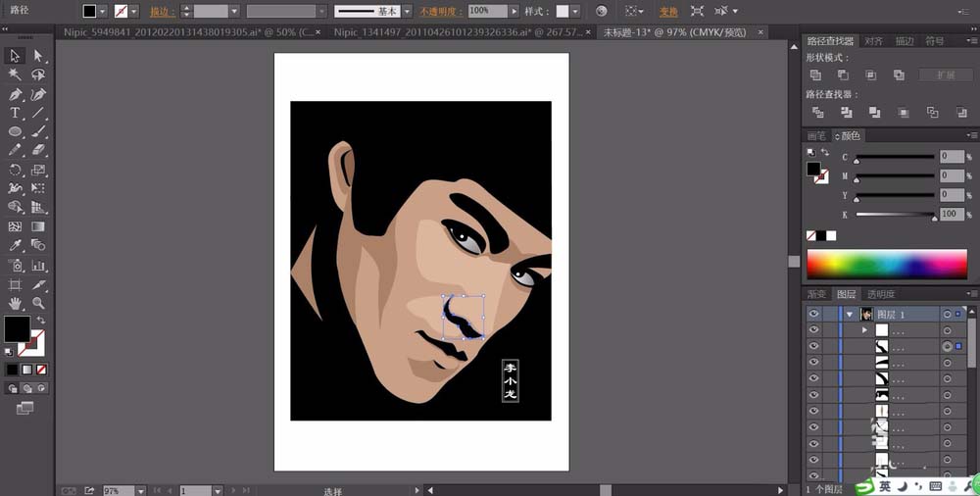
Task: Switch to the 对齐 panel tab
Action: [874, 41]
